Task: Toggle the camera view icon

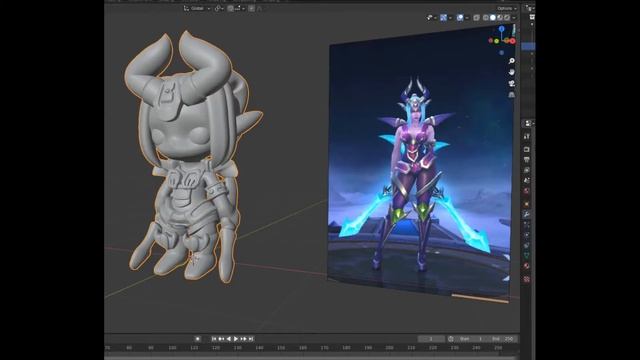Action: (511, 84)
